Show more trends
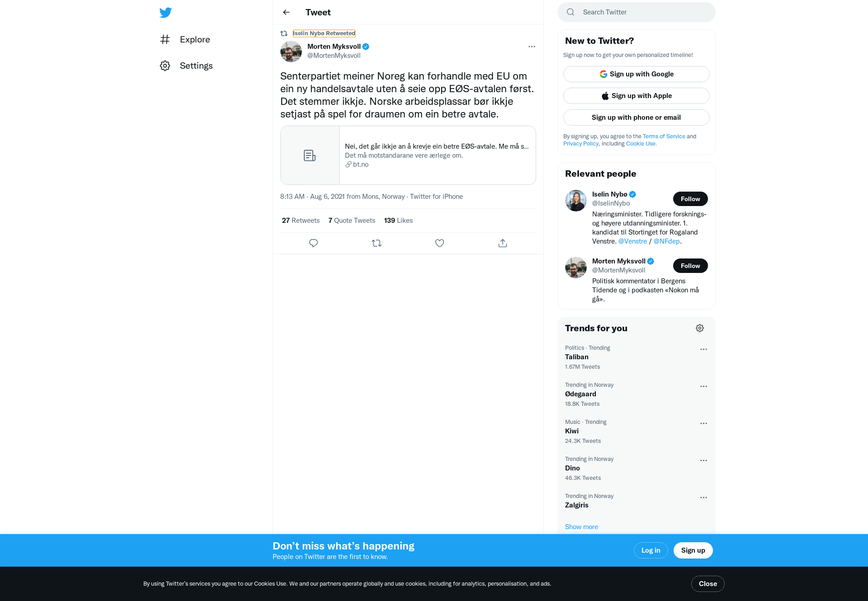This screenshot has height=601, width=868. click(581, 527)
